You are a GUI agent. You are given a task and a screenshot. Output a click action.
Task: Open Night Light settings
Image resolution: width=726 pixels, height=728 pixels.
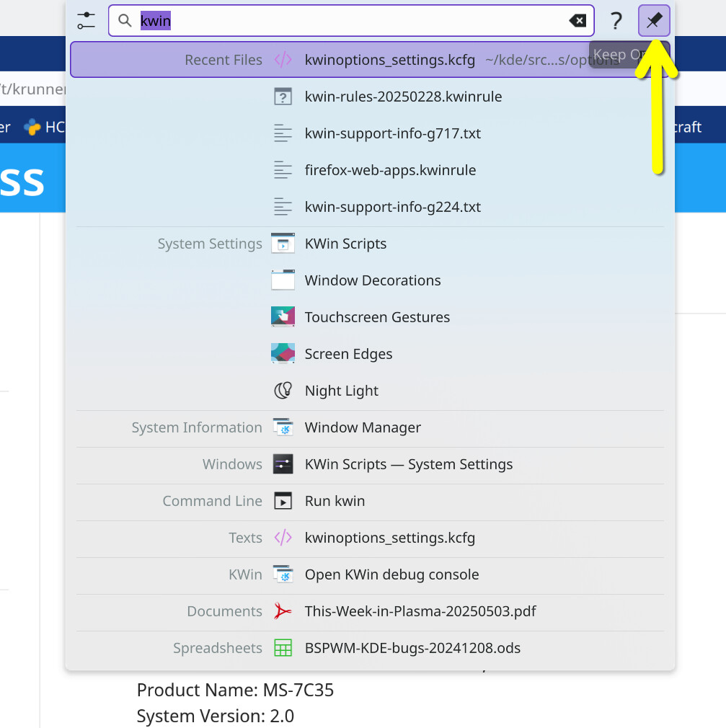370,391
